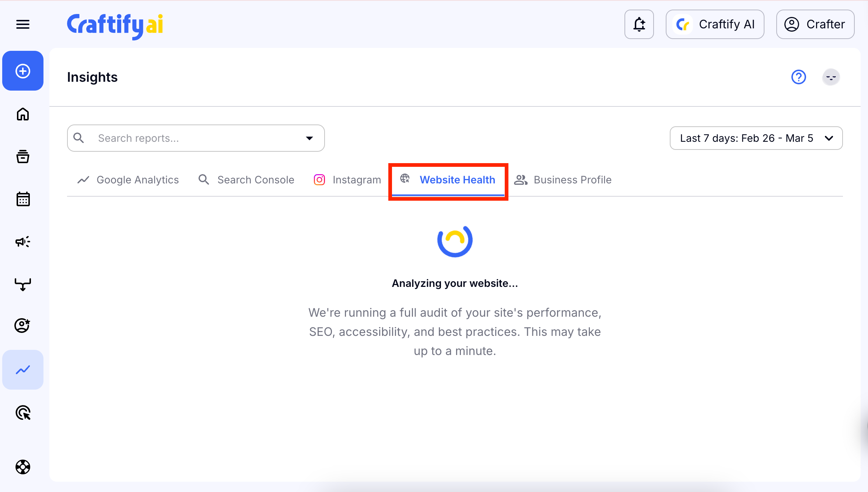Viewport: 868px width, 492px height.
Task: Open the starred person sidebar icon
Action: coord(23,326)
